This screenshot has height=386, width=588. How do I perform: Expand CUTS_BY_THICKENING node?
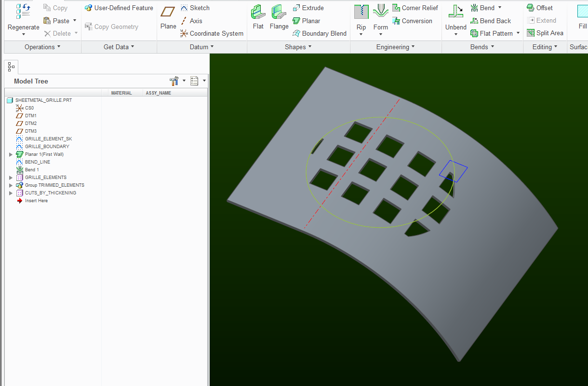pyautogui.click(x=11, y=193)
